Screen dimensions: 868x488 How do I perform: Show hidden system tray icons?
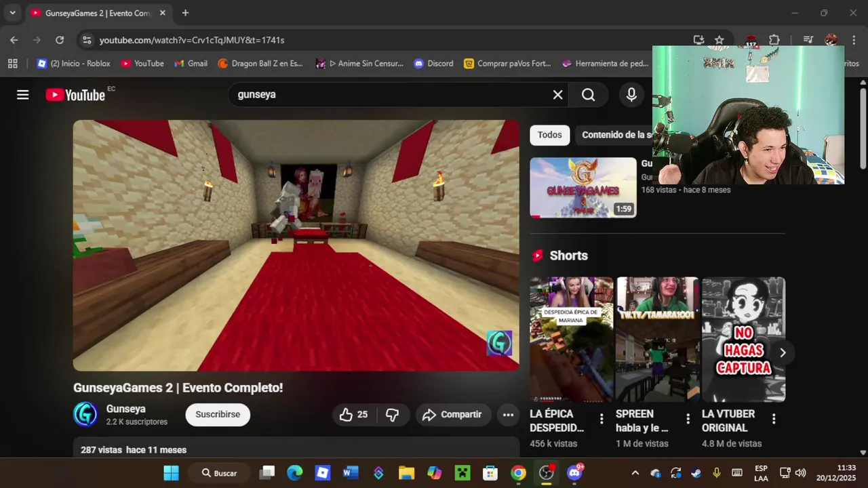tap(635, 473)
